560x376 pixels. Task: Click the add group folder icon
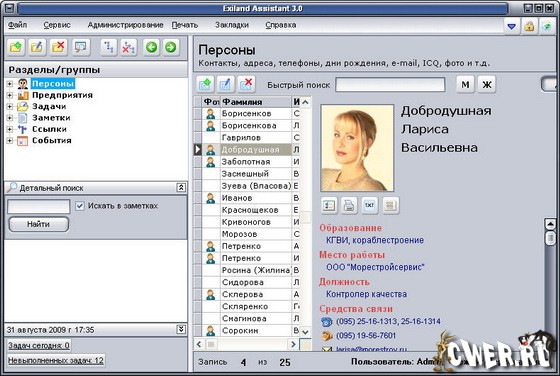tap(16, 47)
